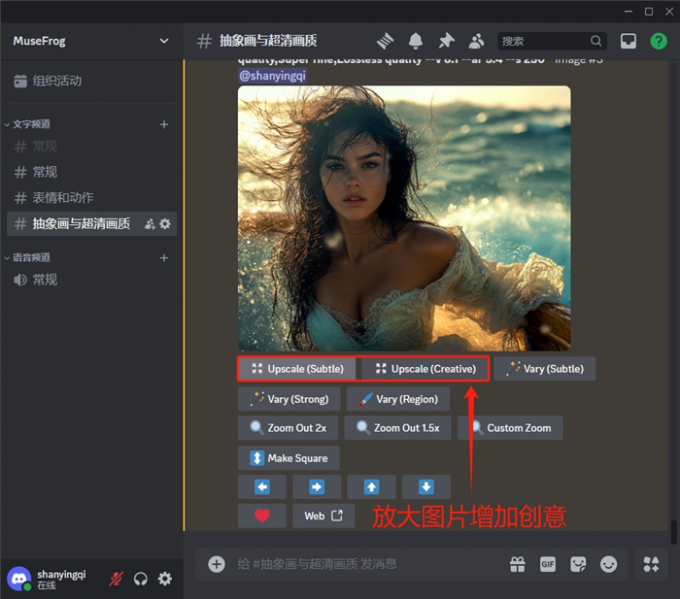Viewport: 680px width, 599px height.
Task: Open notification settings bell icon
Action: point(415,41)
